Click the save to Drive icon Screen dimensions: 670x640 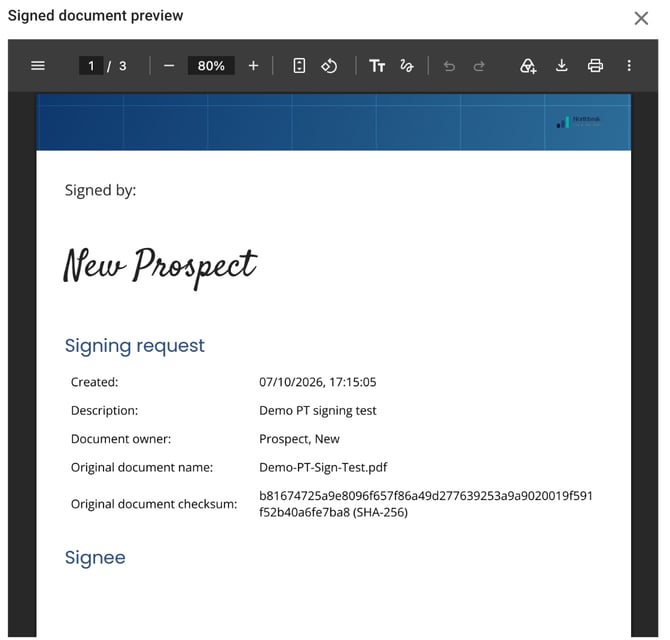(x=528, y=66)
